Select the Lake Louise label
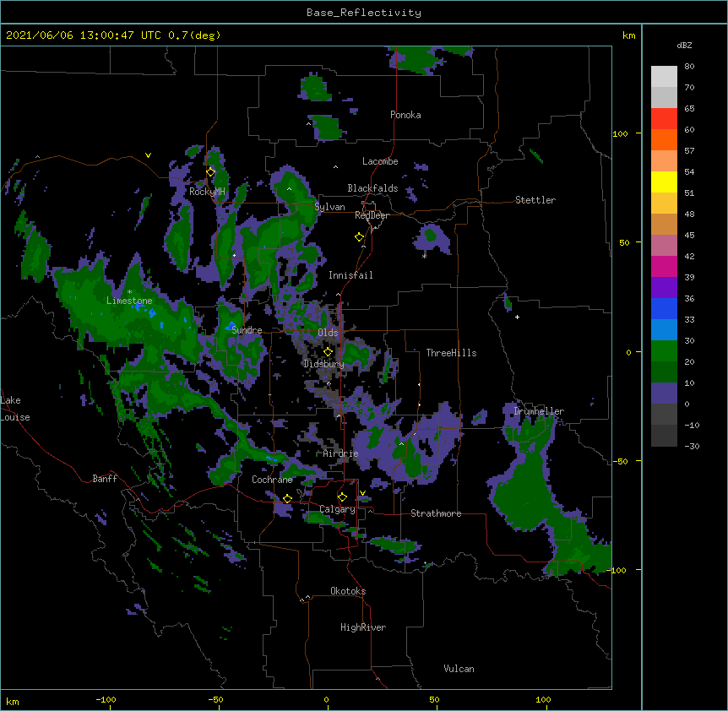 14,409
